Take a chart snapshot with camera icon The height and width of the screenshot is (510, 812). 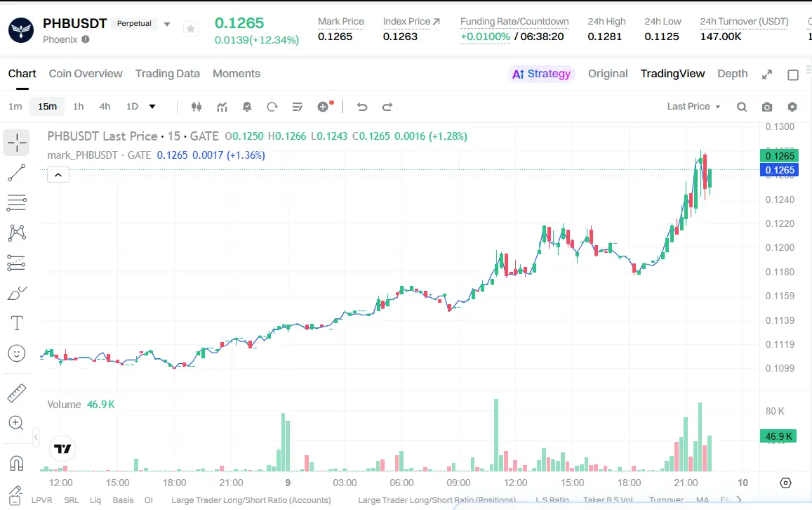767,107
